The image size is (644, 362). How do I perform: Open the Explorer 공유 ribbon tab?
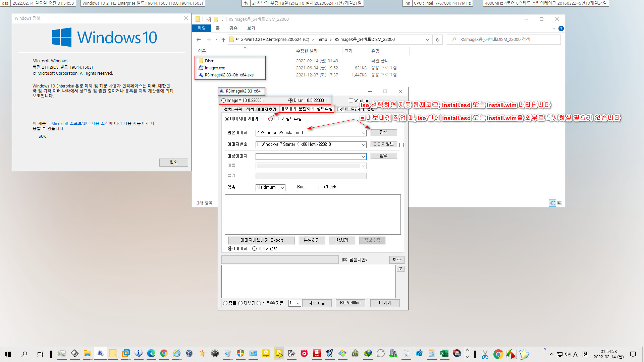(x=233, y=28)
